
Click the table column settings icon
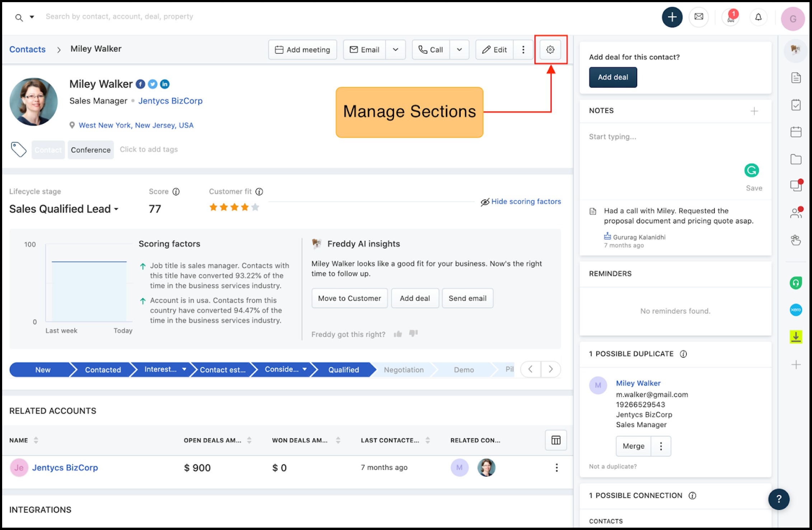point(555,440)
